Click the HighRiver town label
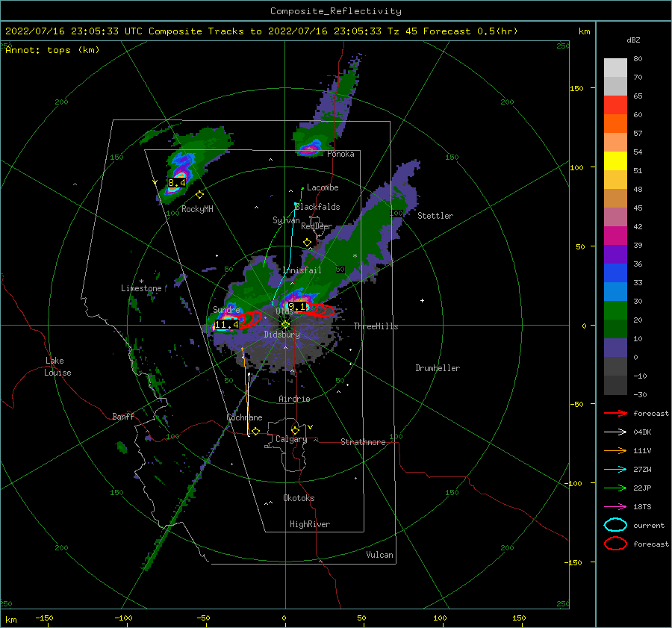The width and height of the screenshot is (672, 628). [x=310, y=524]
